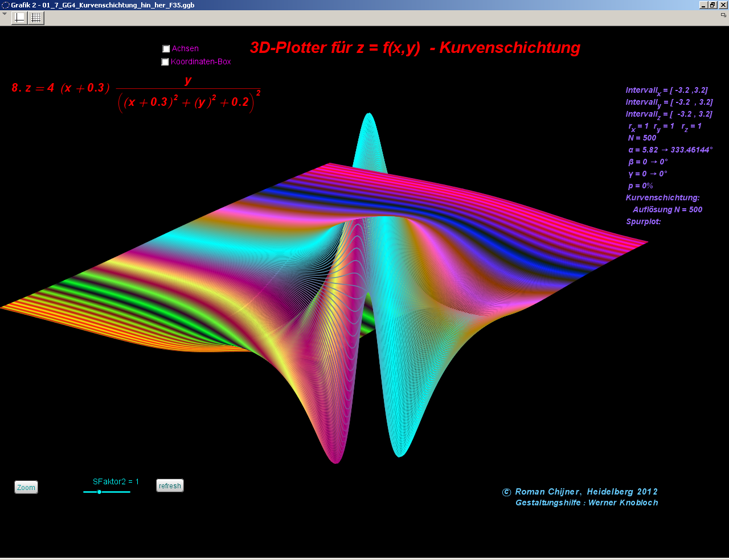The image size is (729, 560).
Task: Click the α = 5.82 angle text
Action: (670, 150)
